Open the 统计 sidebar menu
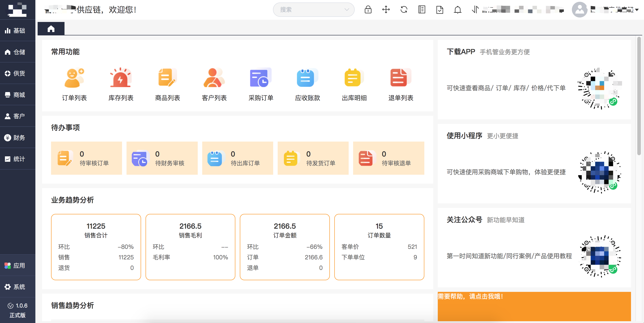This screenshot has width=644, height=323. pos(18,159)
